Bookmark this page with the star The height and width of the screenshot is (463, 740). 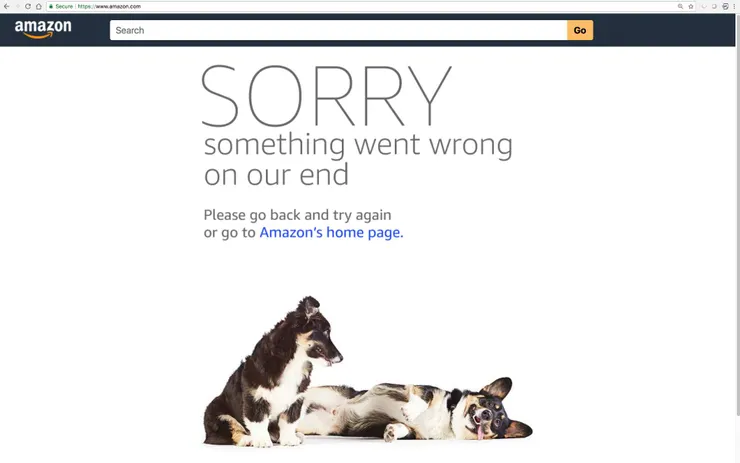click(x=691, y=6)
